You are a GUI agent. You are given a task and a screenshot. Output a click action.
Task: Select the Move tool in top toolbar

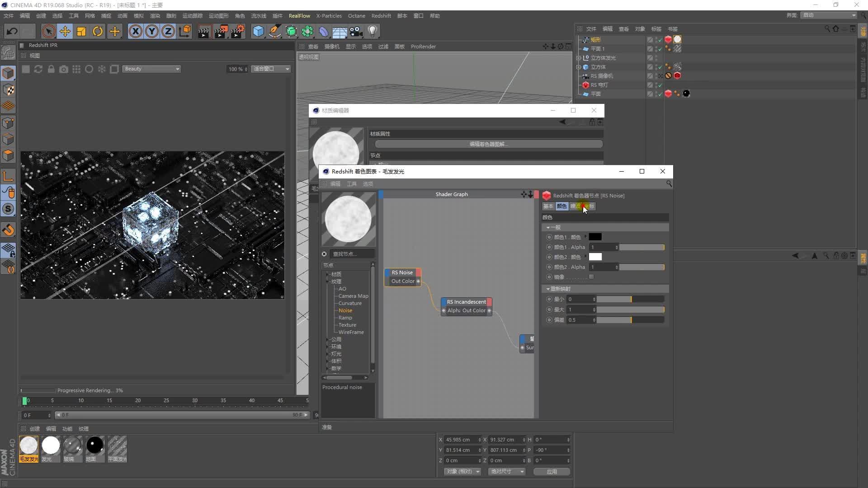coord(65,31)
